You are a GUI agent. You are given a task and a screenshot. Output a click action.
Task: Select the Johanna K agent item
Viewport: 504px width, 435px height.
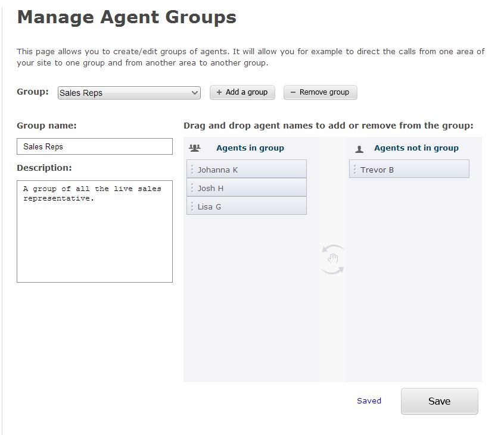pos(247,169)
